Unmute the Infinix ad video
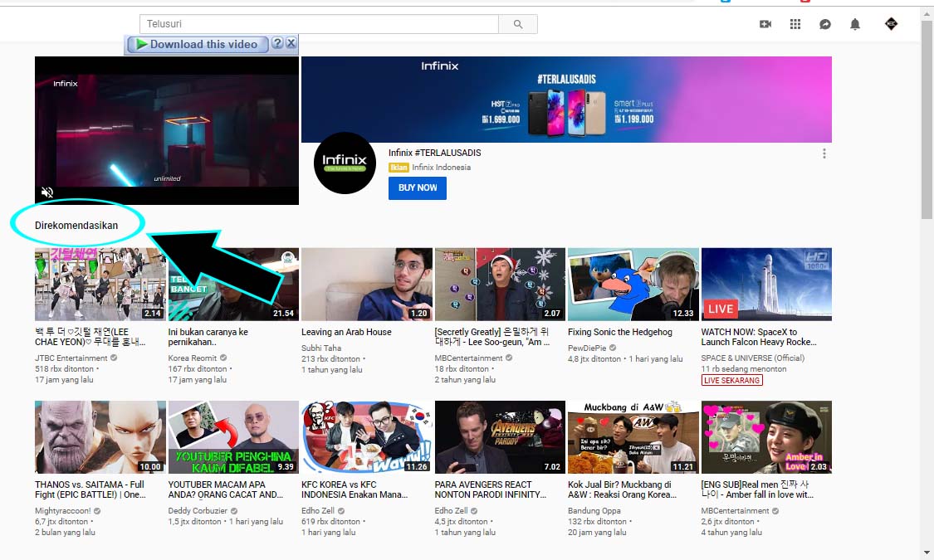 [x=47, y=192]
